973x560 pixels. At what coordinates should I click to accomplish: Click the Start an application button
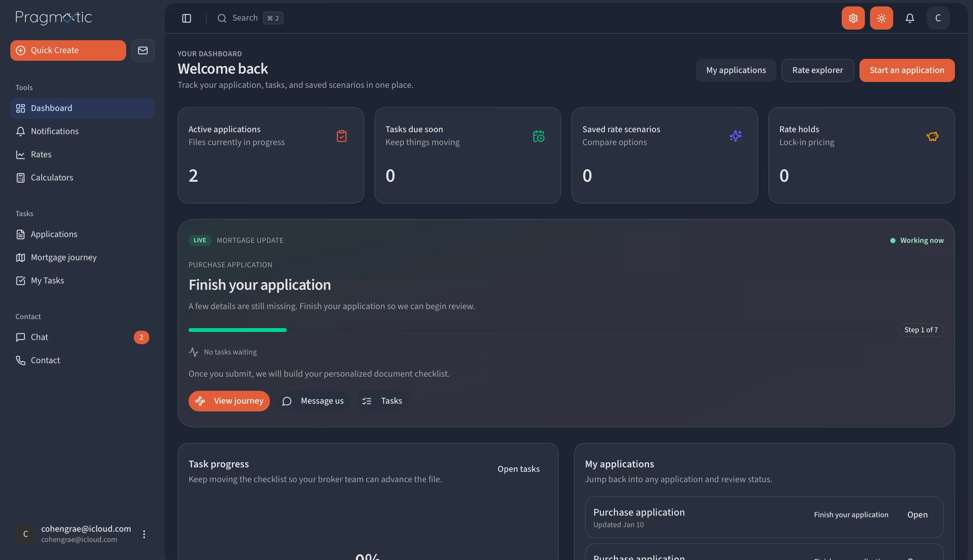tap(907, 70)
